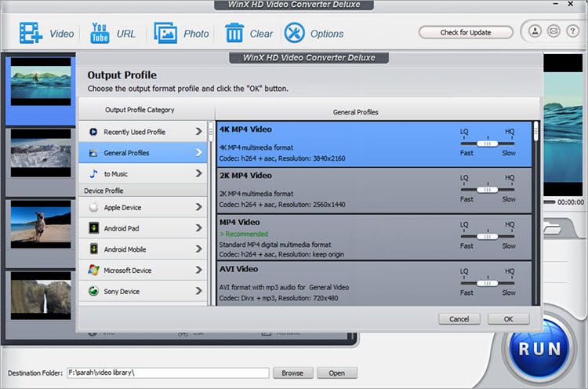Select the to Music category
Screen dimensions: 588x389
point(143,173)
